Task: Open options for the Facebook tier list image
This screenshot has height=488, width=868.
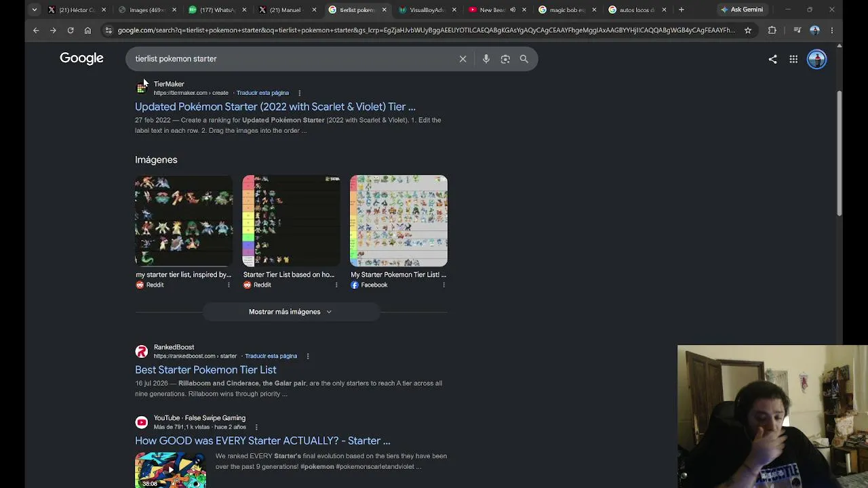Action: (x=443, y=285)
